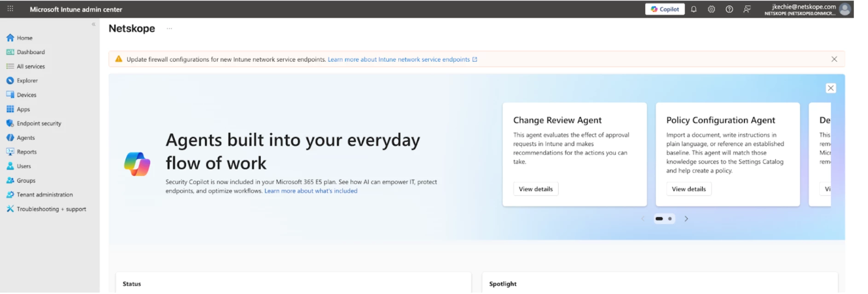
Task: Open Learn more about Intune network service endpoints
Action: (399, 59)
